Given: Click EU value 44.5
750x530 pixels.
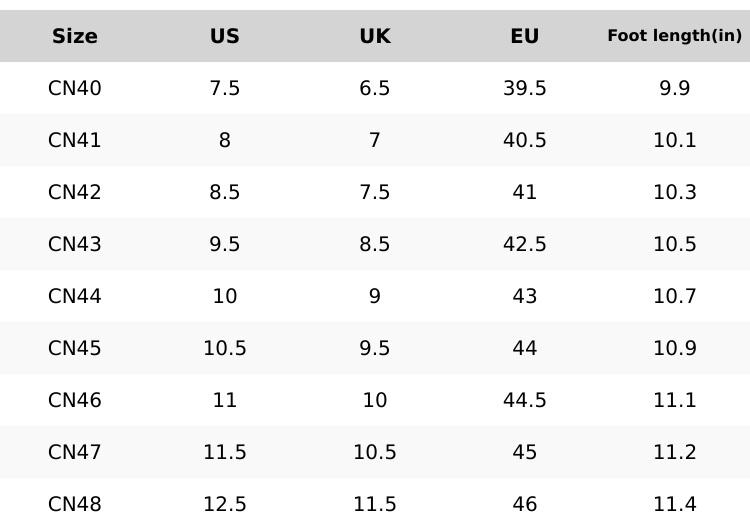Looking at the screenshot, I should tap(525, 400).
